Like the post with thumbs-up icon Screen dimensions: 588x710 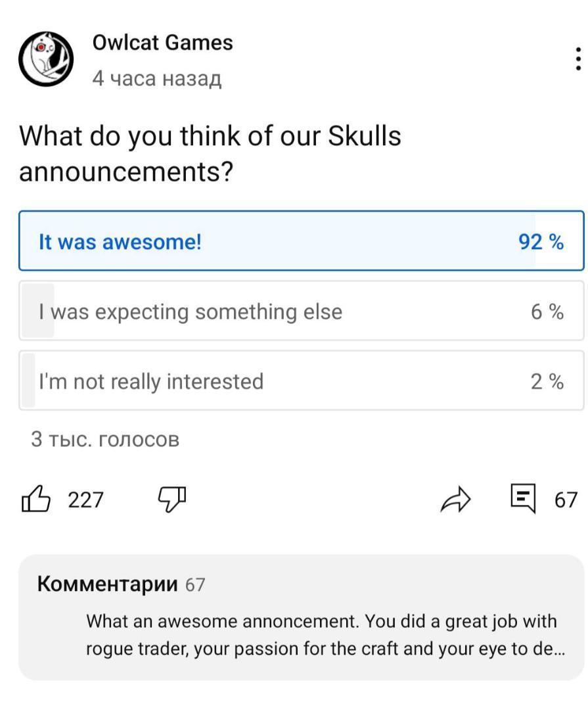36,500
